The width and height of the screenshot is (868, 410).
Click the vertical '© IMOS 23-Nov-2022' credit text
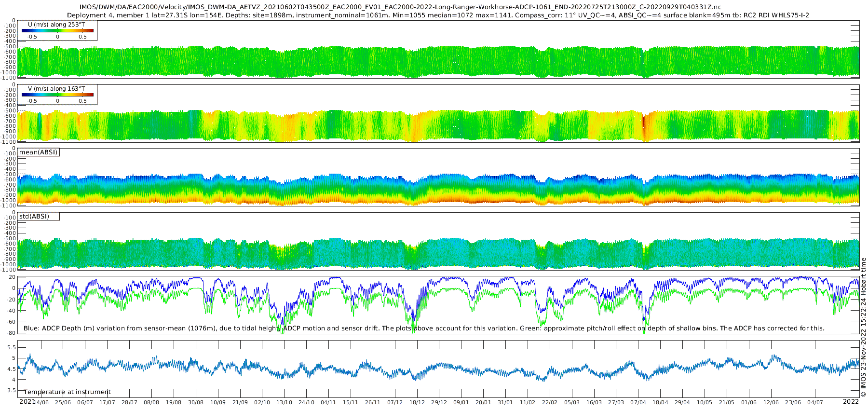point(864,327)
